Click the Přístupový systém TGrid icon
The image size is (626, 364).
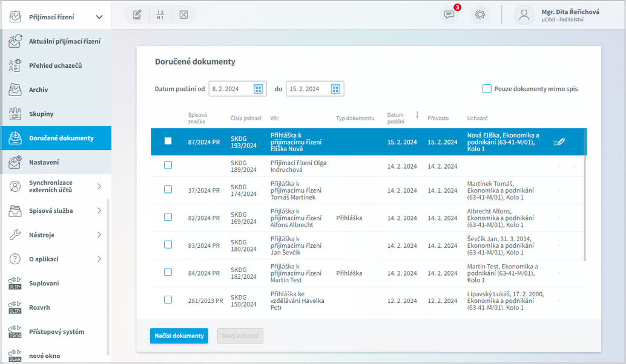(15, 332)
